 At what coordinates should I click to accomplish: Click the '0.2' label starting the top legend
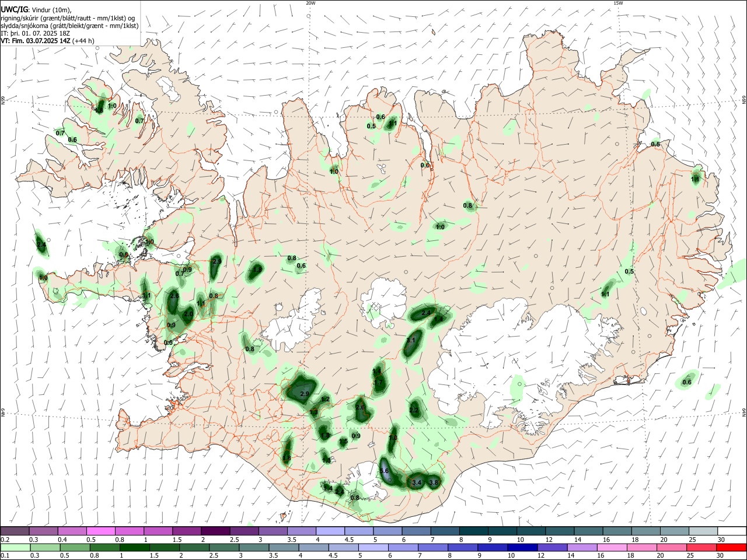click(x=5, y=540)
